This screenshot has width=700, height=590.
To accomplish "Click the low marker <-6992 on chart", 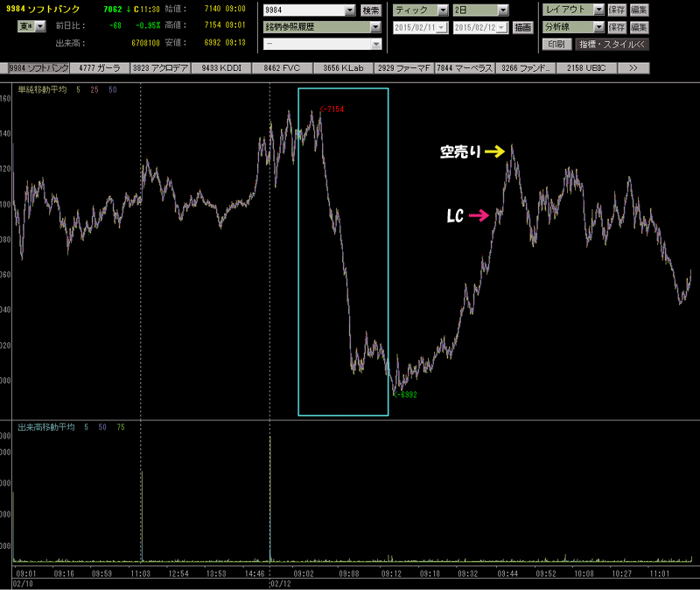I will click(405, 395).
